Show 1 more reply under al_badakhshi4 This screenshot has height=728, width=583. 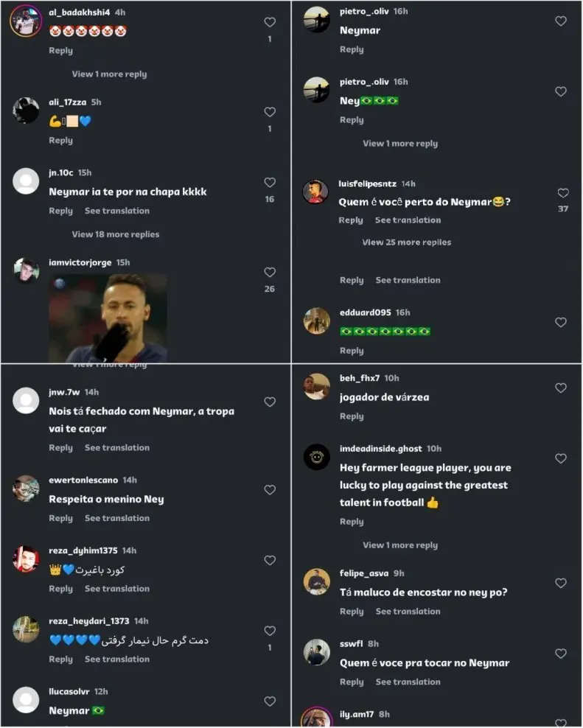point(109,74)
